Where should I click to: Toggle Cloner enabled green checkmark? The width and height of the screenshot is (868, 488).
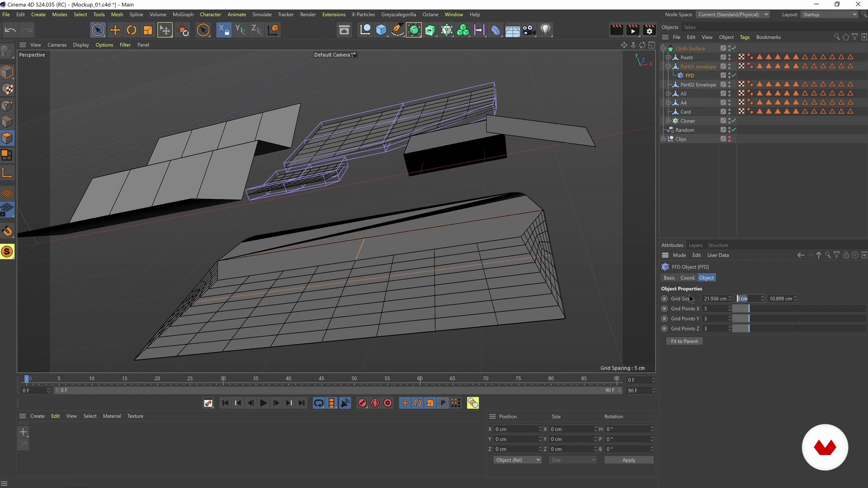(x=734, y=121)
